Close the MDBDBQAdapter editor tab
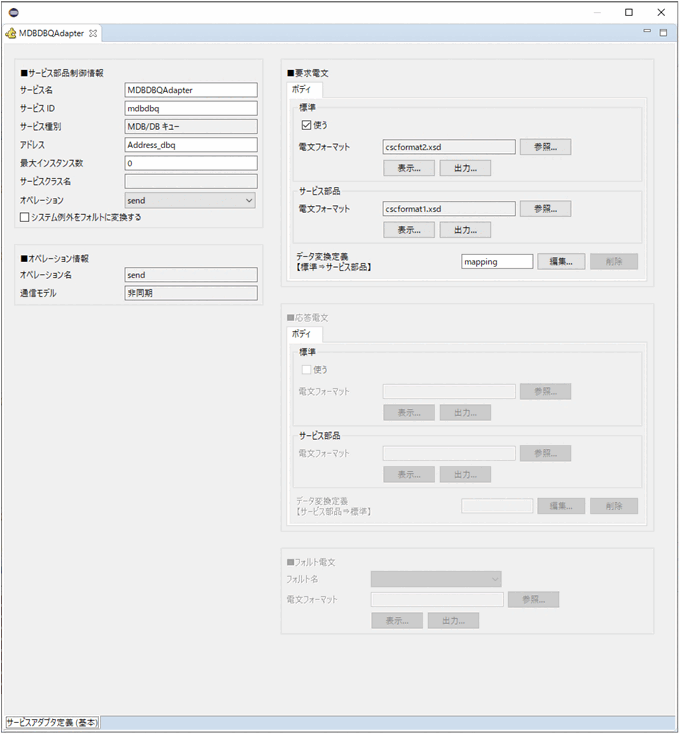 (x=93, y=33)
